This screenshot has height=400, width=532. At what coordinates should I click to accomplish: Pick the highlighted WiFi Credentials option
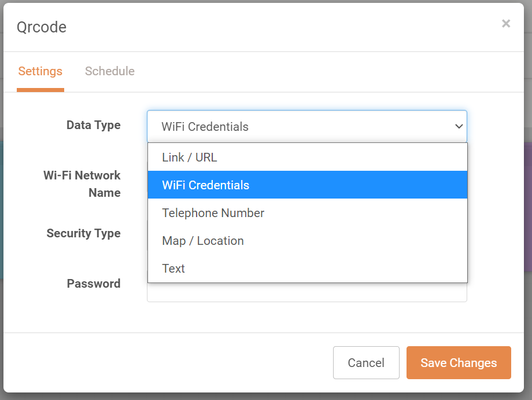pos(308,185)
